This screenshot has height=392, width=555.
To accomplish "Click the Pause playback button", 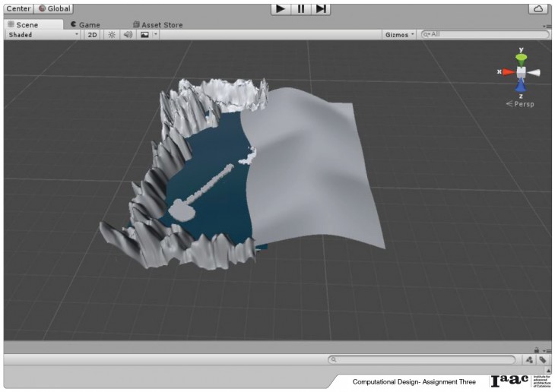I will tap(302, 8).
